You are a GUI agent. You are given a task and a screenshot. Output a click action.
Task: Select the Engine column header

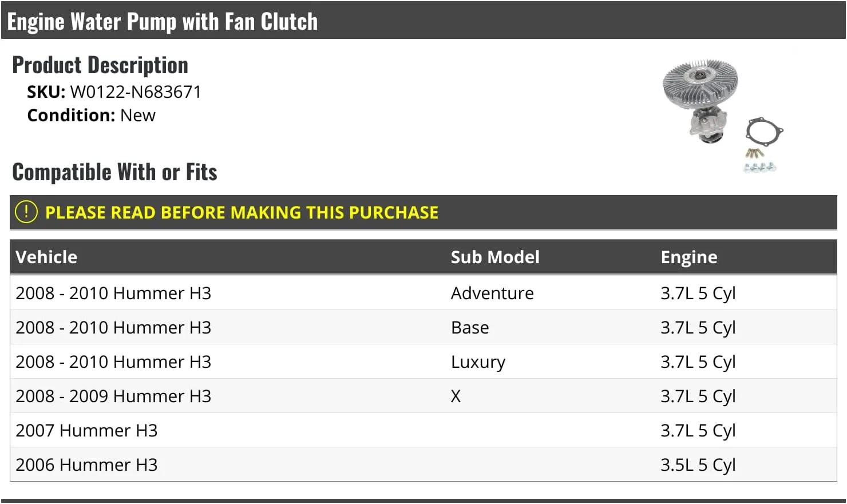689,257
